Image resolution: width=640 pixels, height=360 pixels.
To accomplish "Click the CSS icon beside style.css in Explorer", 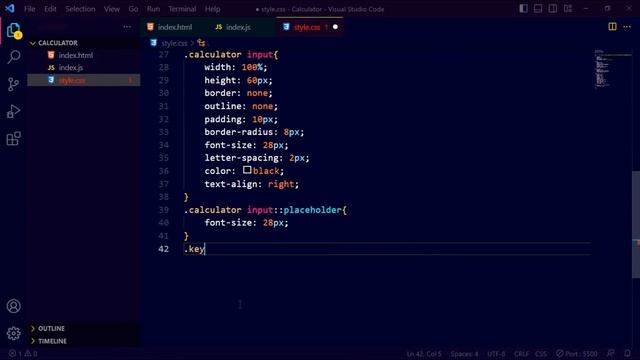I will (51, 80).
